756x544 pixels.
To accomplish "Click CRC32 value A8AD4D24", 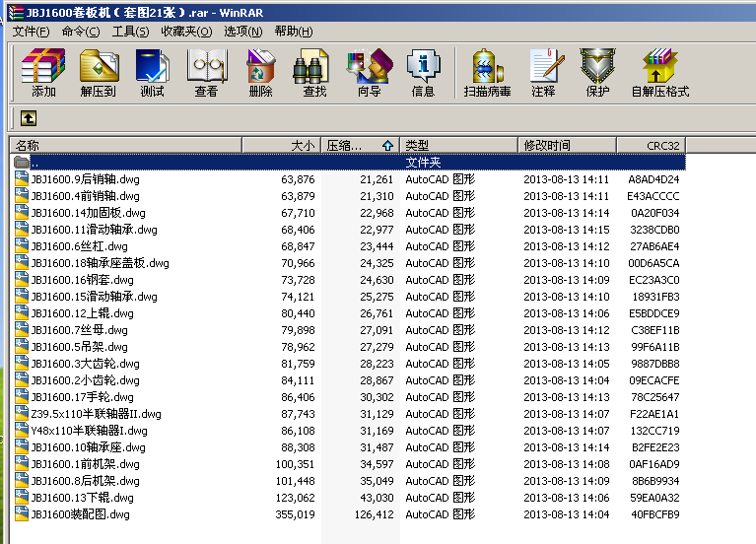I will click(x=653, y=179).
